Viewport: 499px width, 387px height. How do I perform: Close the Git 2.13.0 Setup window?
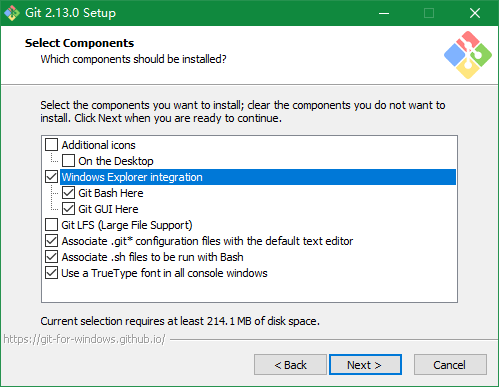coord(475,13)
